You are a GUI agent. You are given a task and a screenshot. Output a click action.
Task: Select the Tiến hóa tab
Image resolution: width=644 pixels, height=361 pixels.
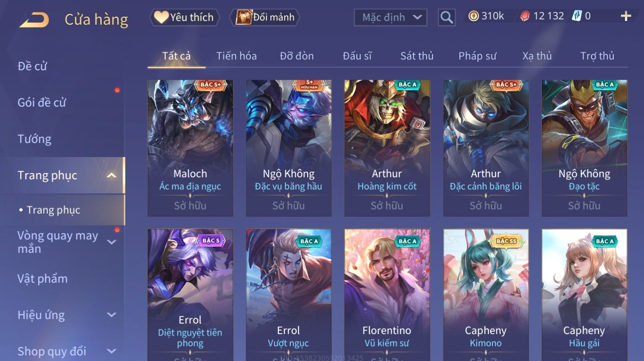[x=236, y=56]
